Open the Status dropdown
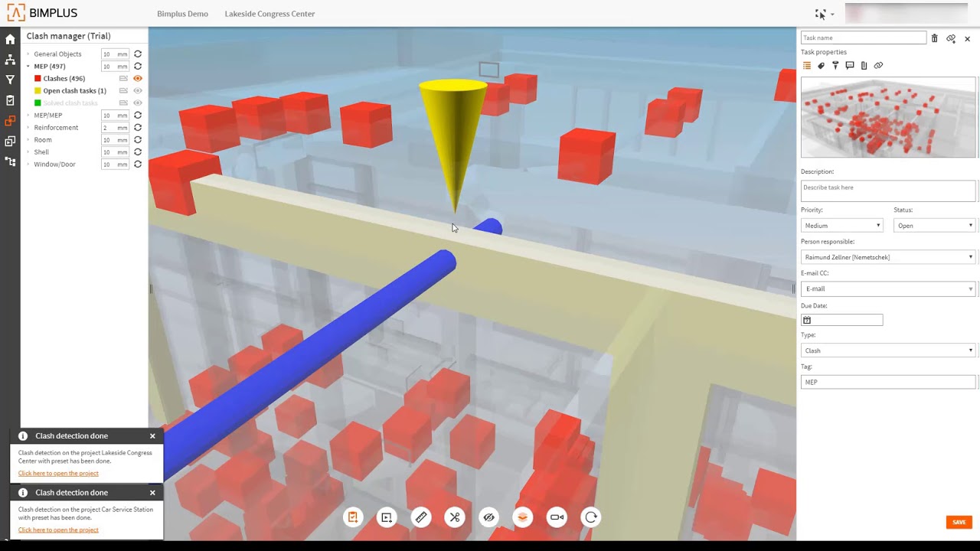The height and width of the screenshot is (551, 980). click(x=934, y=226)
